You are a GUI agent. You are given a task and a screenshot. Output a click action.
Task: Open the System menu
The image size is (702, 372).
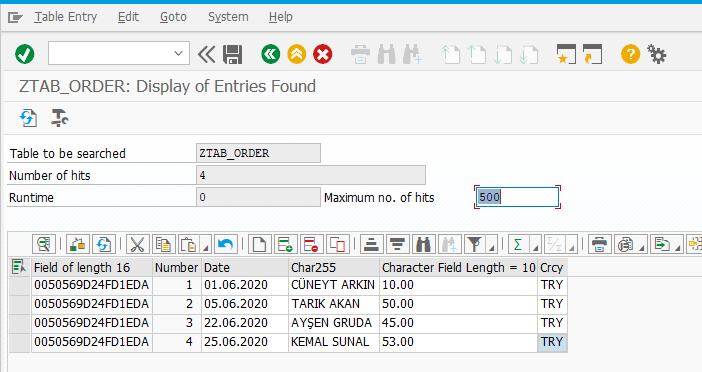pos(228,17)
